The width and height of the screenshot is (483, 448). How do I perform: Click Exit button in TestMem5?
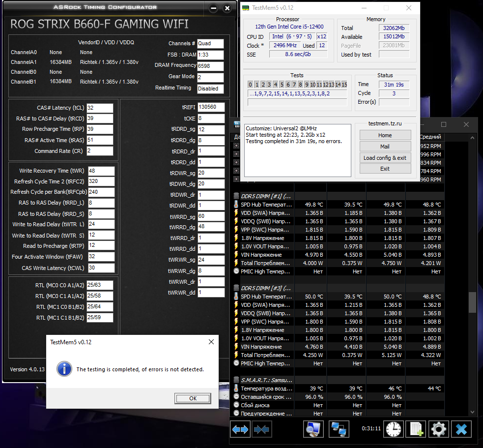pos(385,169)
